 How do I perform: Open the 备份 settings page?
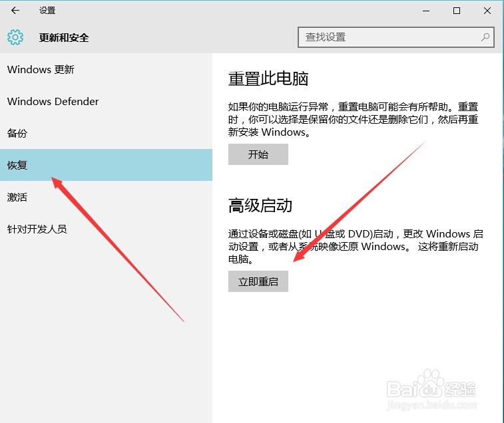pos(106,133)
